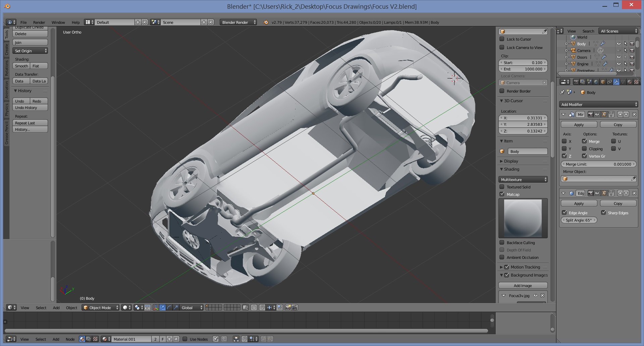Screen dimensions: 644x346
Task: Enable Clipping in Mirror modifier
Action: pyautogui.click(x=584, y=149)
